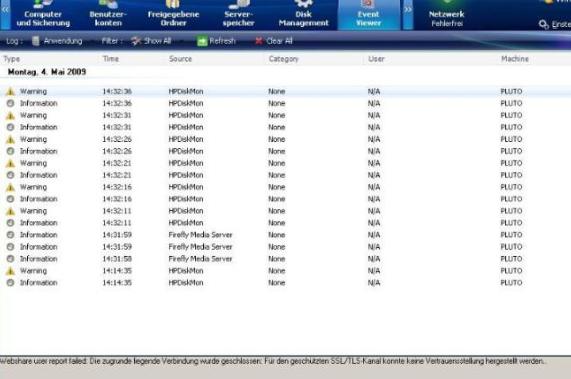Select the Information icon at 14:32:31
The height and width of the screenshot is (379, 571).
(x=11, y=127)
